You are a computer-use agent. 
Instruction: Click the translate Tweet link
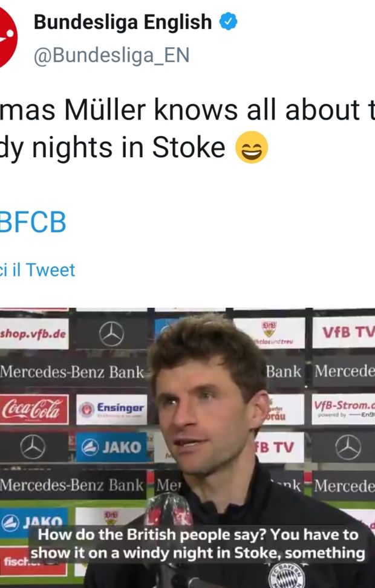click(x=37, y=270)
